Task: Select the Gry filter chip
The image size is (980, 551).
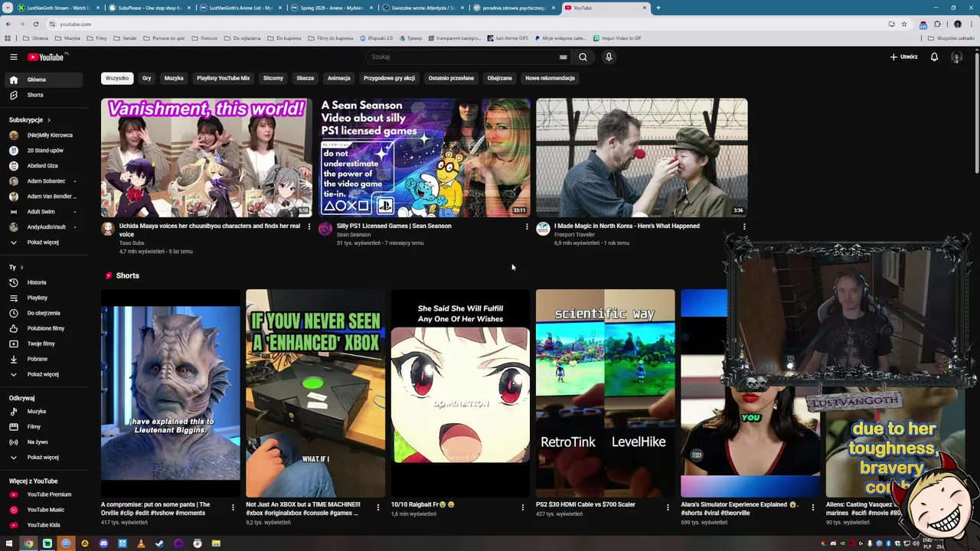Action: pyautogui.click(x=146, y=78)
